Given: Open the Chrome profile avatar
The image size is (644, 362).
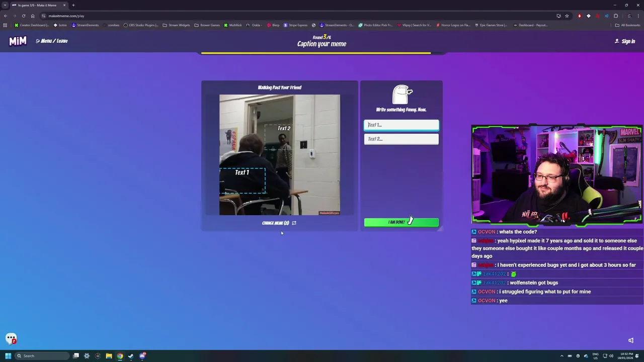Looking at the screenshot, I should (629, 16).
